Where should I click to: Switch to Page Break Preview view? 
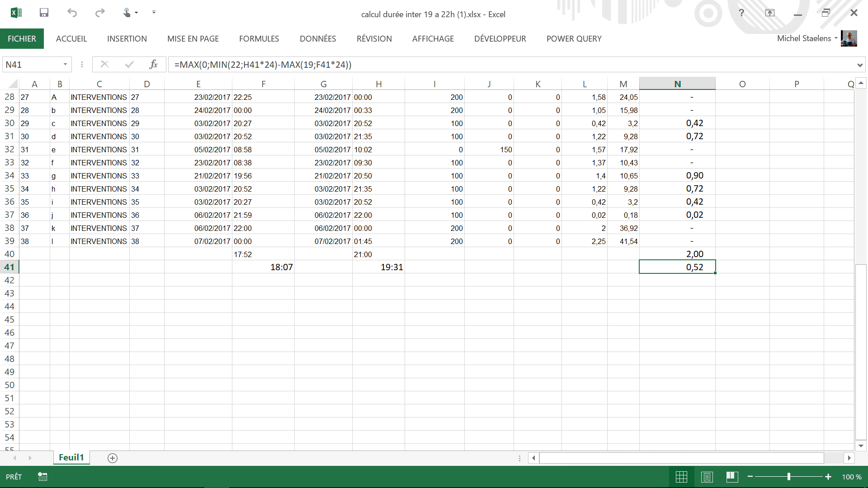click(x=732, y=477)
